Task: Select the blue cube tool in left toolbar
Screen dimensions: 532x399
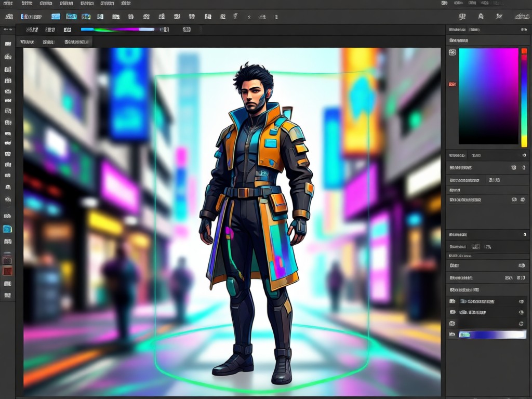Action: [7, 229]
